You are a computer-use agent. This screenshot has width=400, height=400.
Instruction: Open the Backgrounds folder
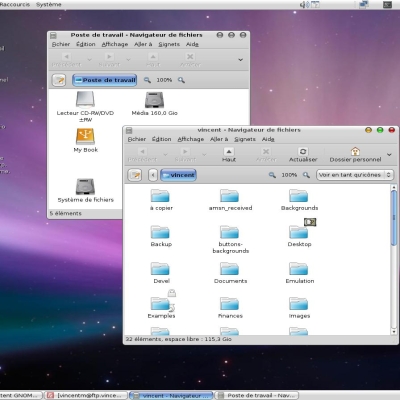click(x=299, y=195)
